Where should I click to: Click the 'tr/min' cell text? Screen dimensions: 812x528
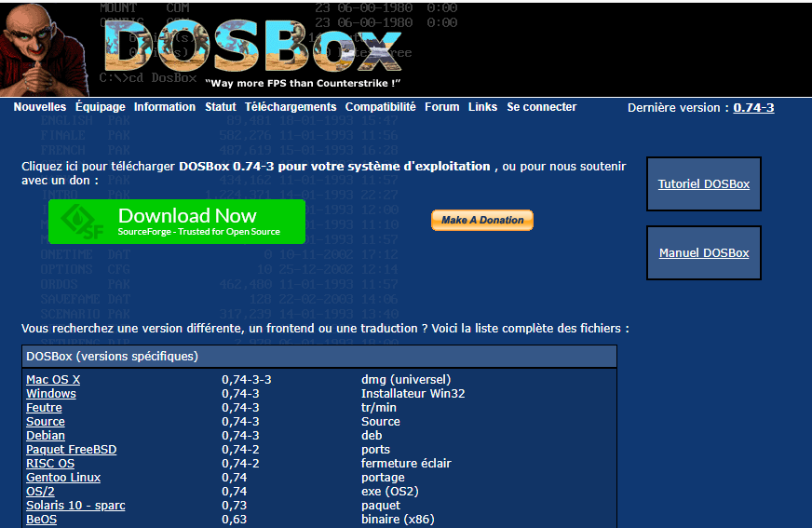coord(379,407)
